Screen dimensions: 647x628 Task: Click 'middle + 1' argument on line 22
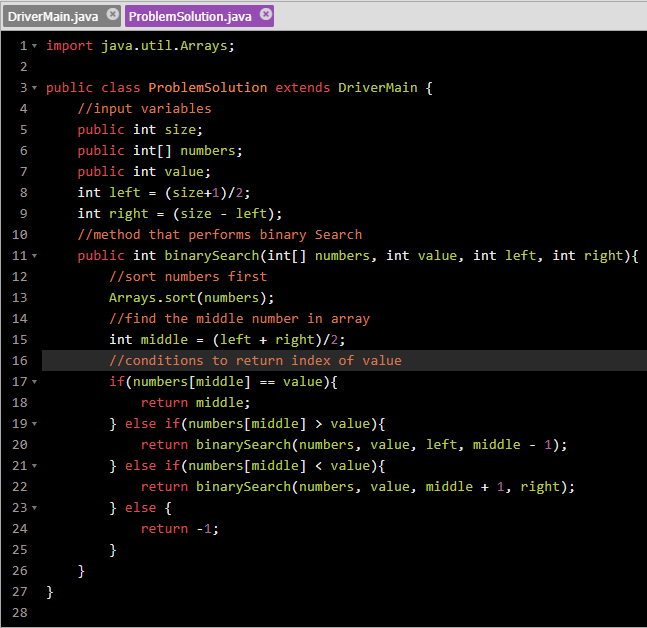tap(465, 487)
